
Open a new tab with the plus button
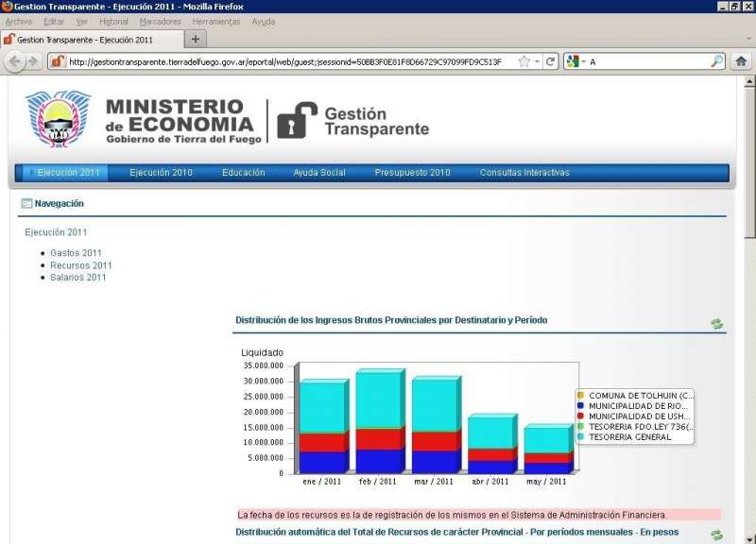pyautogui.click(x=196, y=40)
